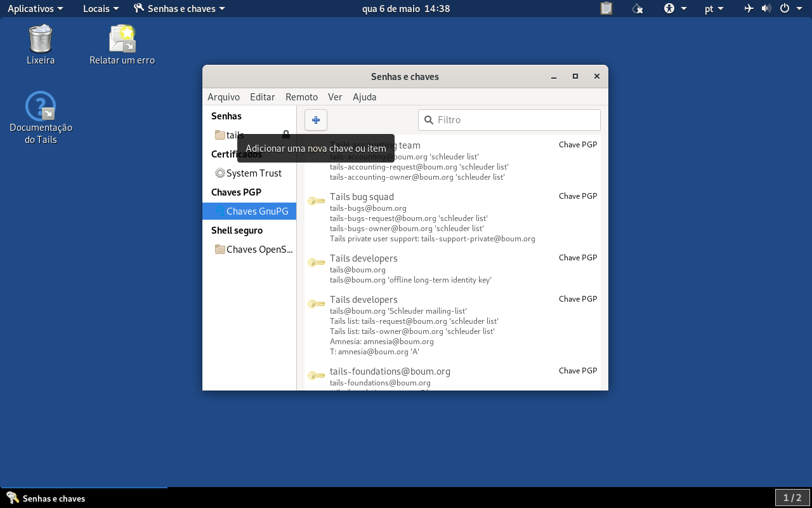
Task: Click text tails-accounting-request@boum.org 'schleuder list'
Action: point(419,167)
